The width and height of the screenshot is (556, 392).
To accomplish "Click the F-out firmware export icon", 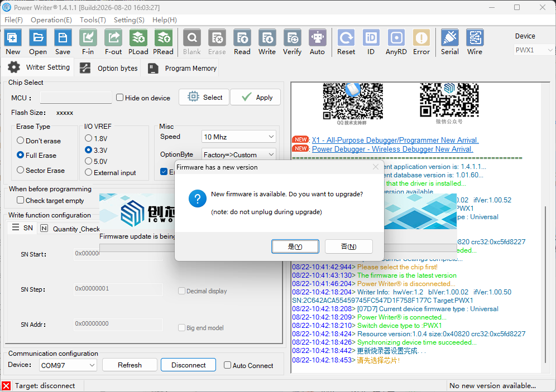I will [113, 38].
